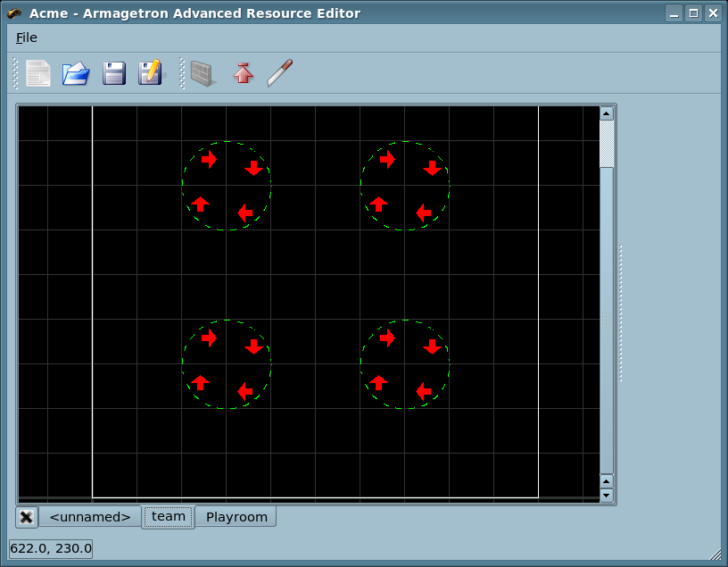
Task: Click the bottom-right green spawn circle center
Action: coord(405,364)
